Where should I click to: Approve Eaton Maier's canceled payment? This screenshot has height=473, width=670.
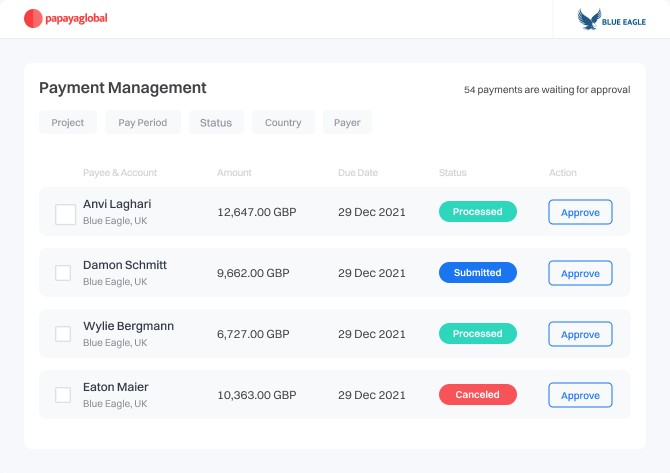pos(580,395)
